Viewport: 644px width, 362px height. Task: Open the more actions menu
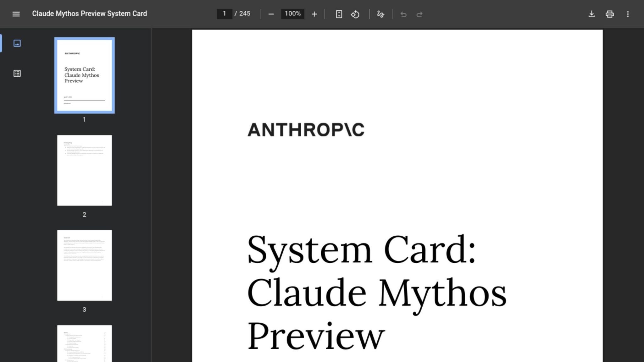(x=628, y=14)
